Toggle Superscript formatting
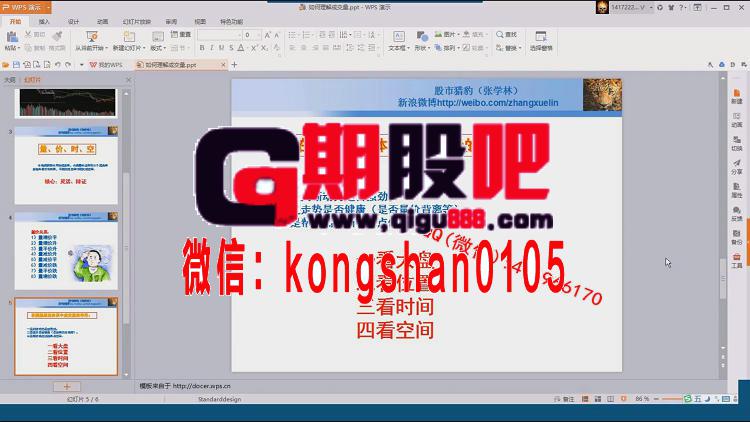 [254, 48]
